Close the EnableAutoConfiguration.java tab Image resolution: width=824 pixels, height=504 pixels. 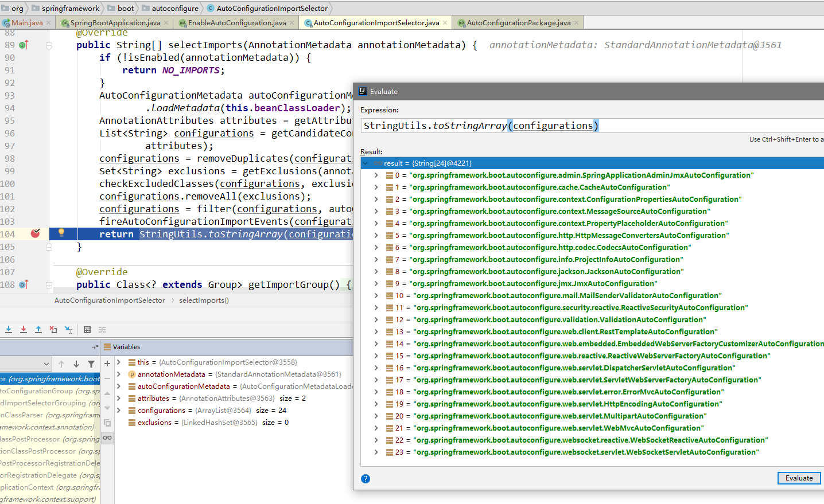(292, 23)
